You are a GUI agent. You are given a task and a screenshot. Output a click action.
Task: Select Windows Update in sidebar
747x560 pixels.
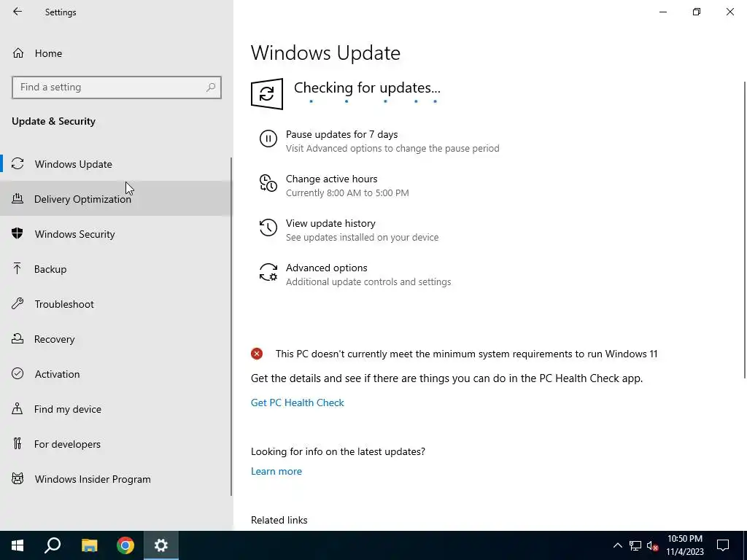116,164
